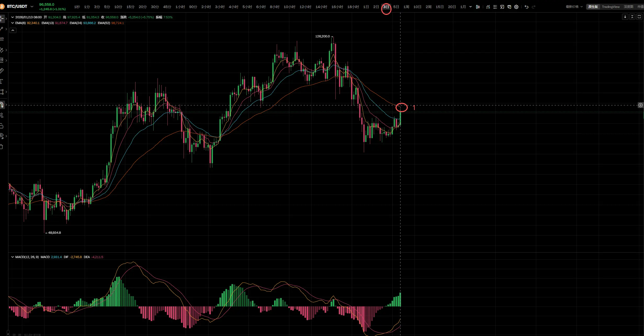Switch to the 深度图 depth chart tab
Screen dimensions: 644x336
point(628,7)
